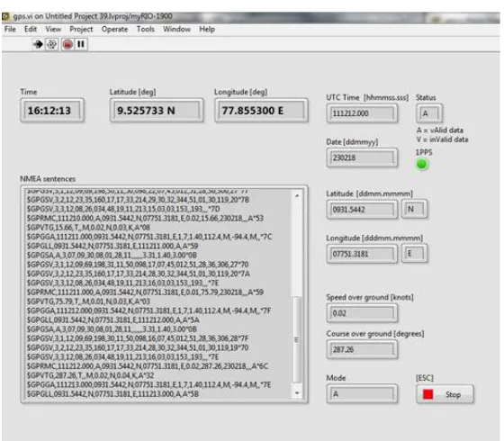
Task: Click the $GPRMC,111212.000 sentence line
Action: pos(148,366)
